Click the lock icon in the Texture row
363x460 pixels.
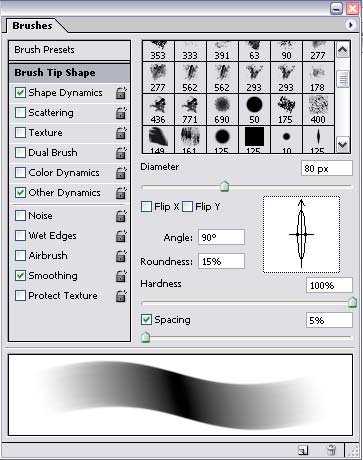pyautogui.click(x=121, y=133)
